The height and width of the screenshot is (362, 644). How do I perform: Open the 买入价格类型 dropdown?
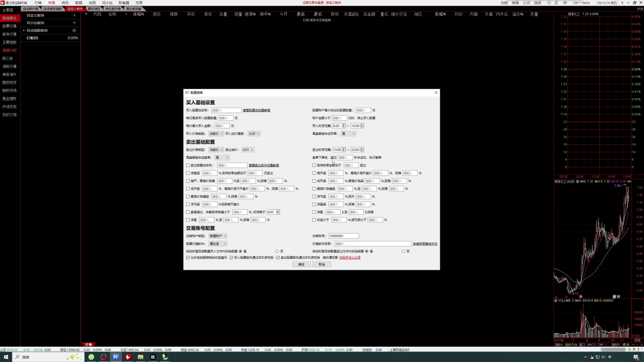(216, 134)
